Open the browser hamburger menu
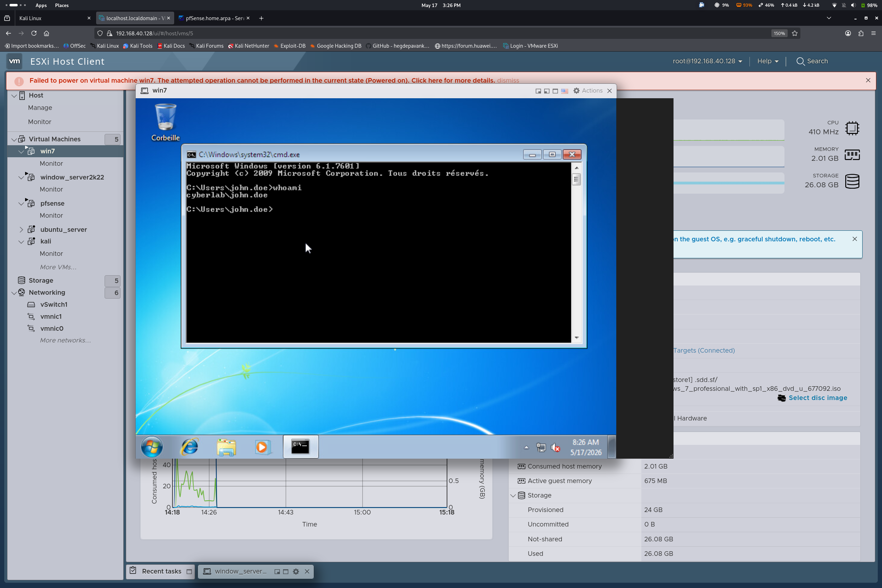Image resolution: width=882 pixels, height=588 pixels. 874,33
